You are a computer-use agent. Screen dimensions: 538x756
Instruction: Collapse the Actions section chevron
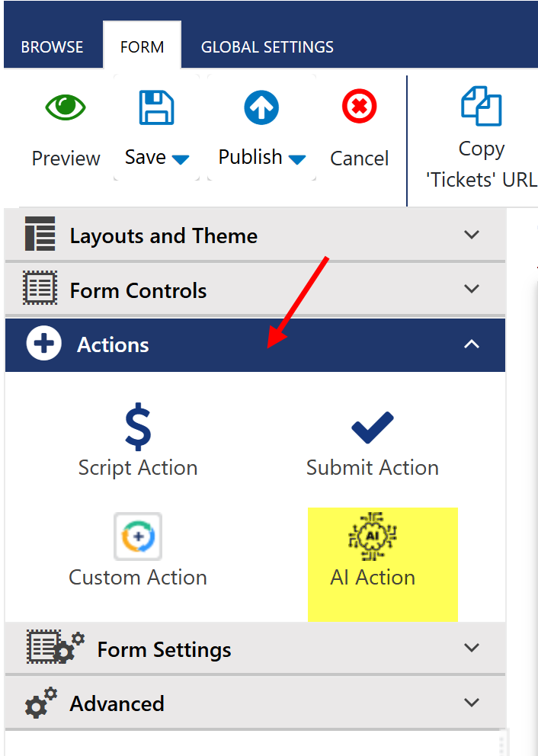tap(472, 344)
